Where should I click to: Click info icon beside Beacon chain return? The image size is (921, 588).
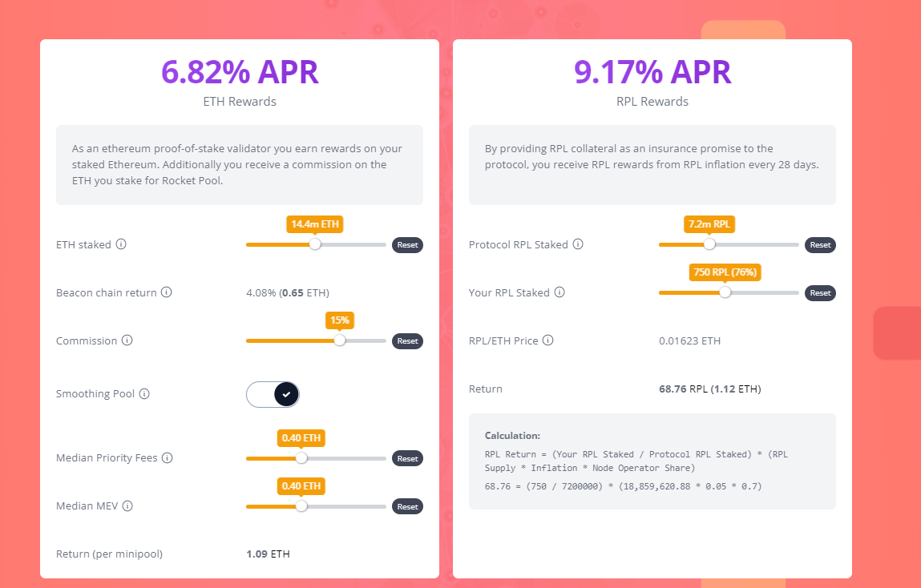pos(167,292)
